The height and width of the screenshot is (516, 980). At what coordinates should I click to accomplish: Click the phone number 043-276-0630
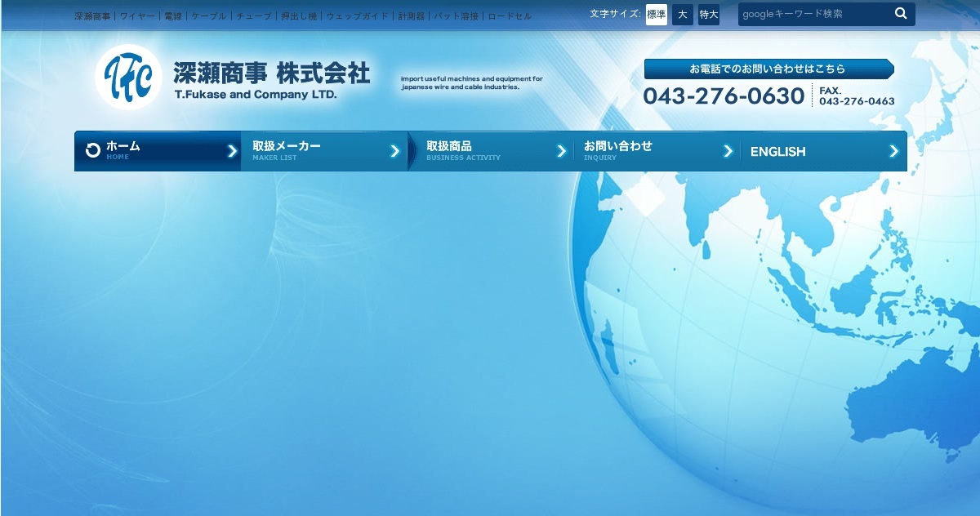(x=724, y=96)
